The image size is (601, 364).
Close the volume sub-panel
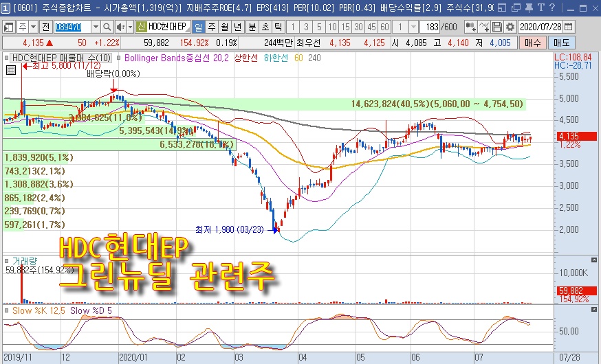click(x=594, y=260)
